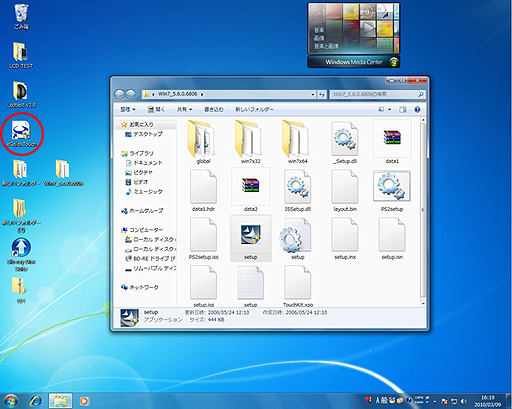Select the setup application with shield icon
This screenshot has height=409, width=512.
click(x=250, y=238)
